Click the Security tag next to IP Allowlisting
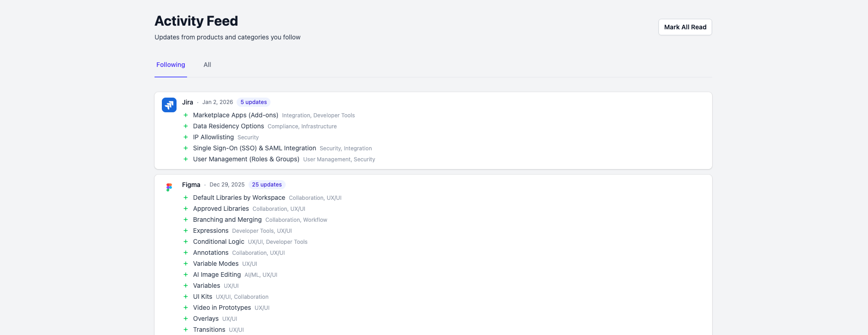Viewport: 868px width, 335px height. (248, 137)
